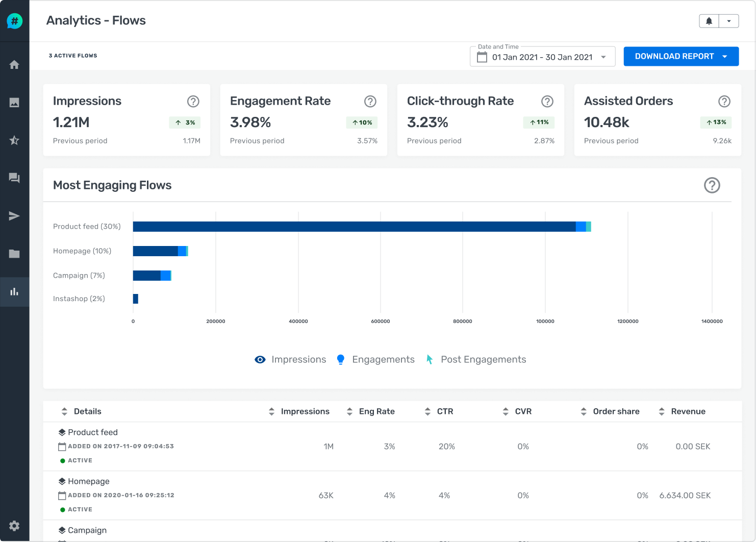Expand dropdown arrow next to bell
This screenshot has height=542, width=756.
click(x=729, y=21)
